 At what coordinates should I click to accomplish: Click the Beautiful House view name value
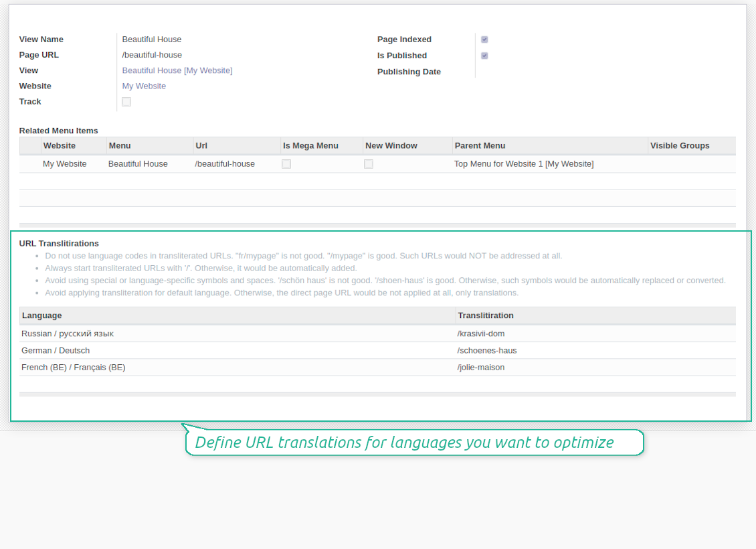pos(151,40)
